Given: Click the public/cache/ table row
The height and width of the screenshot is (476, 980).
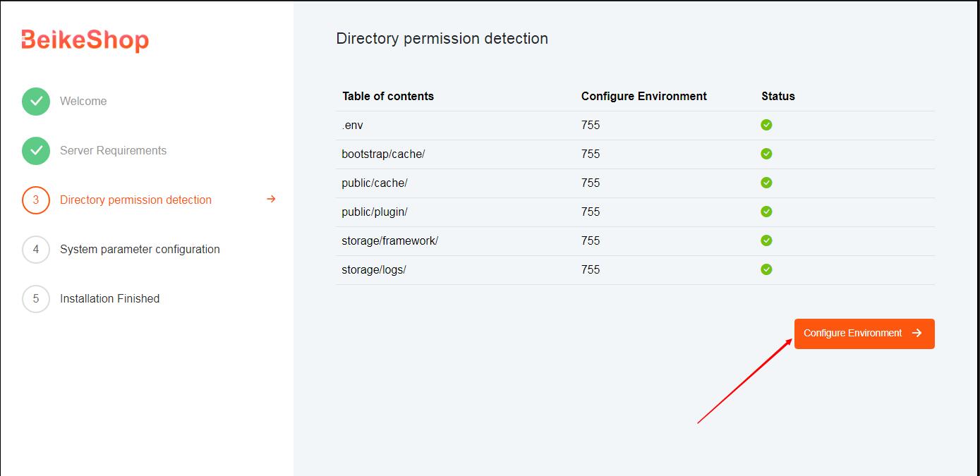Looking at the screenshot, I should click(635, 183).
